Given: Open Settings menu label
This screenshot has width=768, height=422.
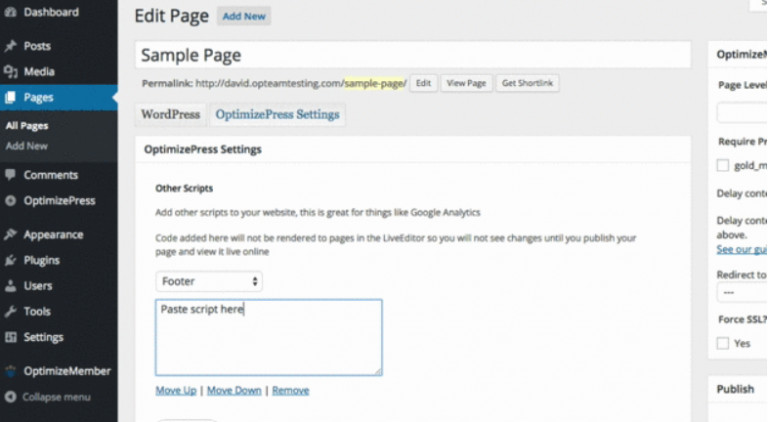Looking at the screenshot, I should (x=44, y=337).
